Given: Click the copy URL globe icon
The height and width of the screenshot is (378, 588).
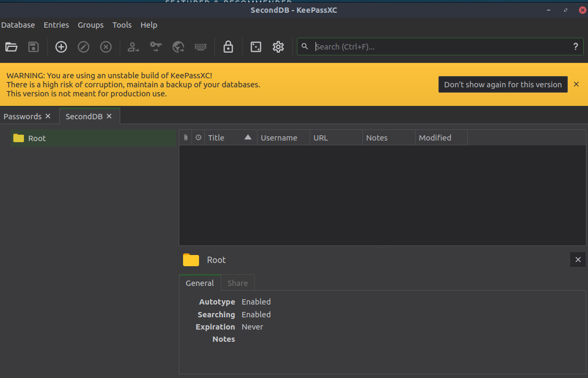Looking at the screenshot, I should 178,47.
